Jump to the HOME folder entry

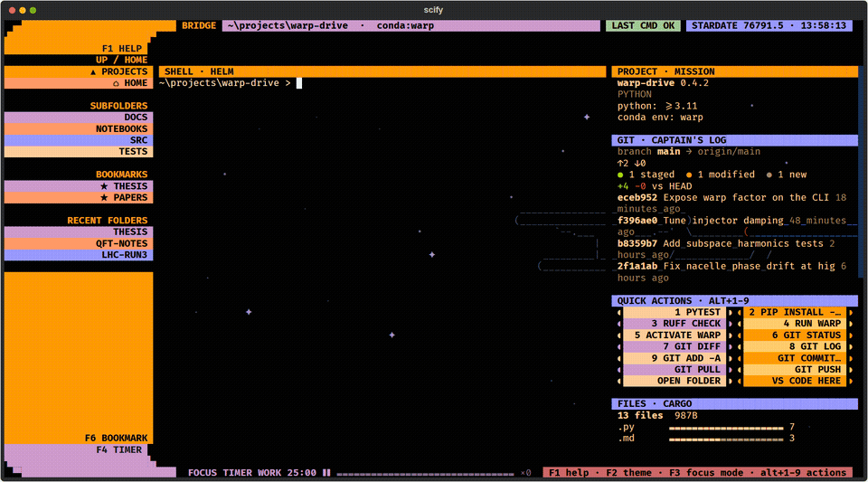(79, 83)
